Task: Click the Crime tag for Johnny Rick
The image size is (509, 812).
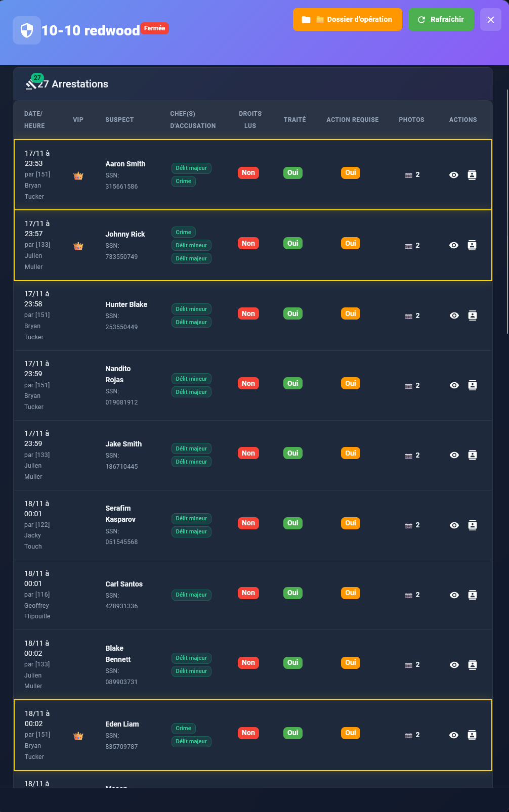Action: 183,232
